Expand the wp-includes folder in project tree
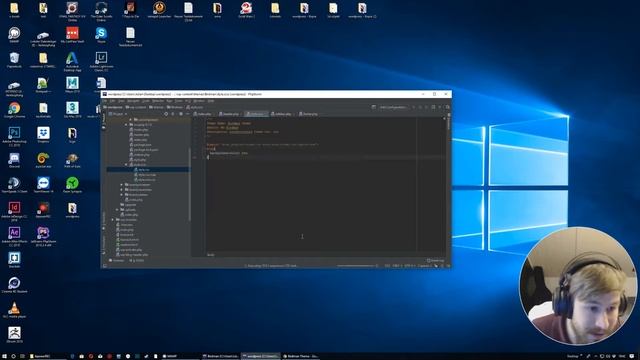The image size is (640, 360). (x=113, y=220)
